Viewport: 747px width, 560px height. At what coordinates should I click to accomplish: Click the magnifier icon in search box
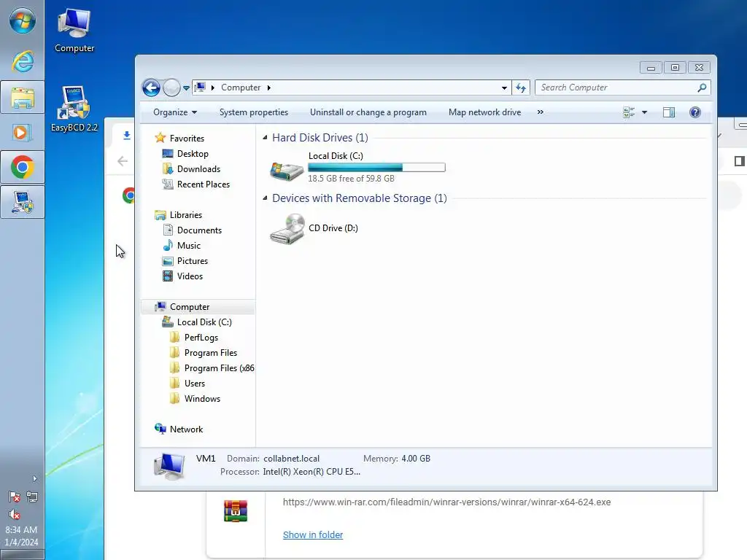(x=702, y=87)
